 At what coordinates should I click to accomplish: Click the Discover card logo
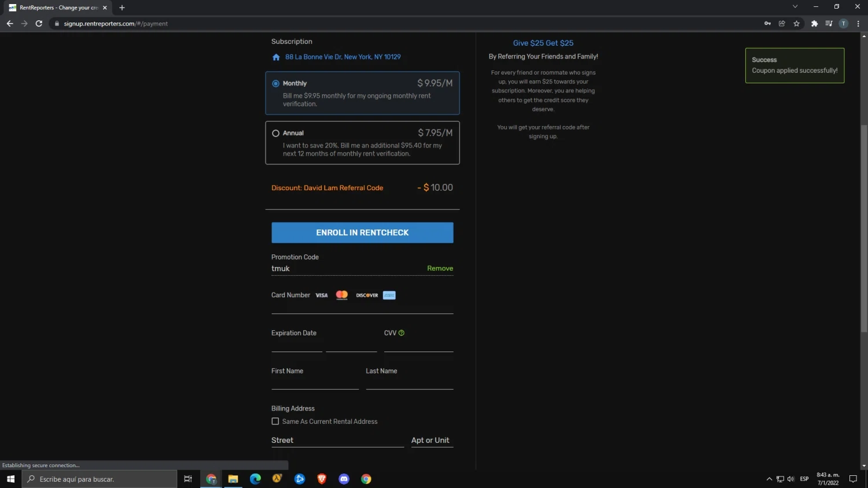click(367, 295)
